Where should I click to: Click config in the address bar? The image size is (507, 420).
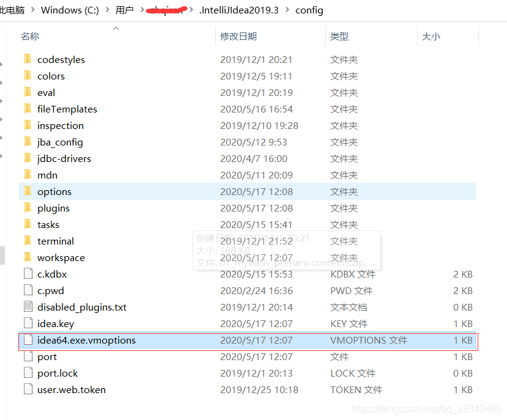tap(309, 10)
